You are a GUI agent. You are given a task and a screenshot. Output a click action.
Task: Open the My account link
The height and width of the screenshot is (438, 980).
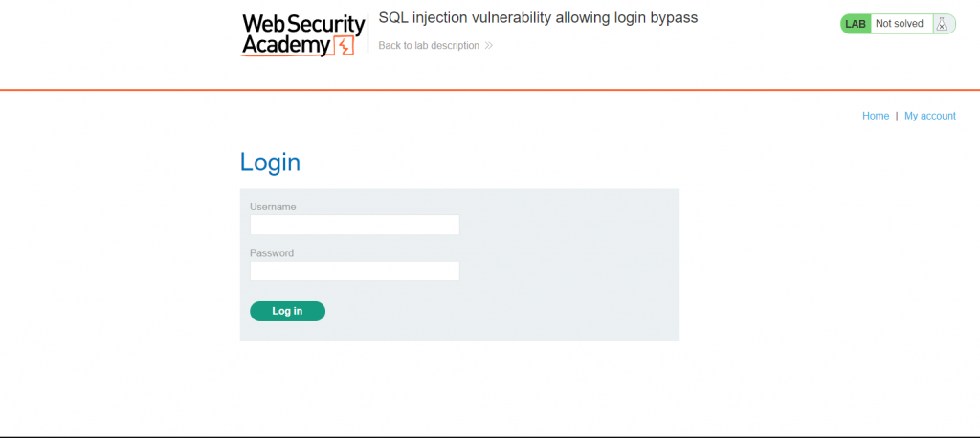(929, 116)
